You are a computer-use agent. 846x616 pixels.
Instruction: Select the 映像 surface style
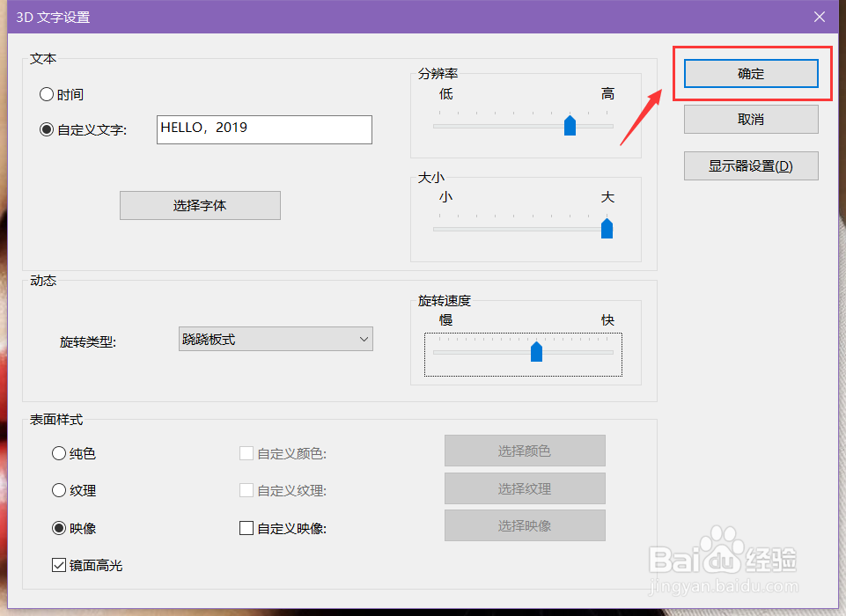coord(58,527)
